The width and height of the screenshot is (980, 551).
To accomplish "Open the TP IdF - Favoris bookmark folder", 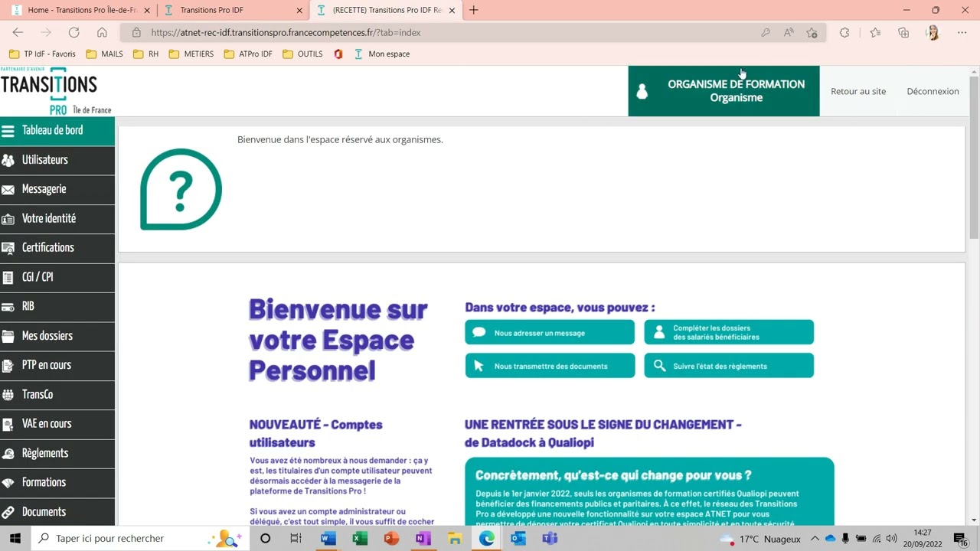I will pyautogui.click(x=42, y=54).
